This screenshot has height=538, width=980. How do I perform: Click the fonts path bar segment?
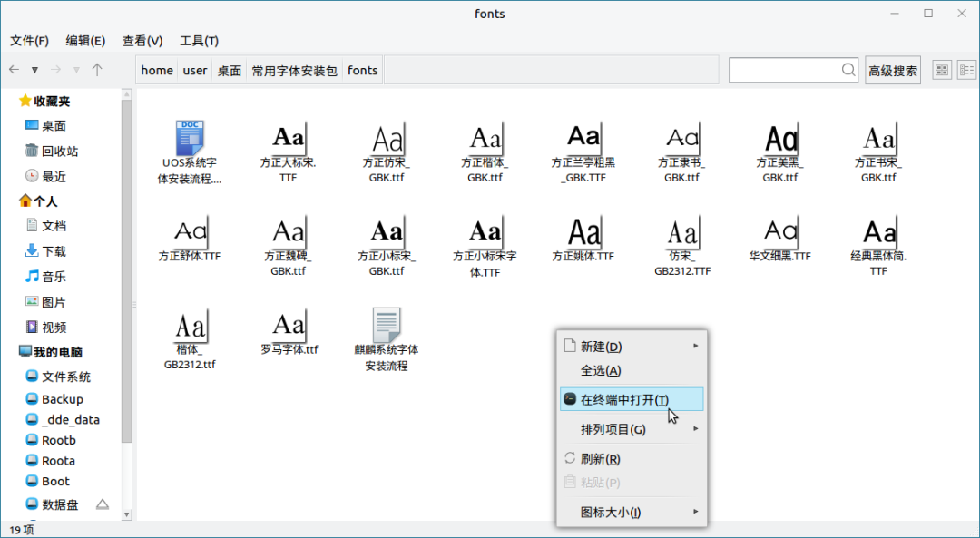tap(362, 70)
